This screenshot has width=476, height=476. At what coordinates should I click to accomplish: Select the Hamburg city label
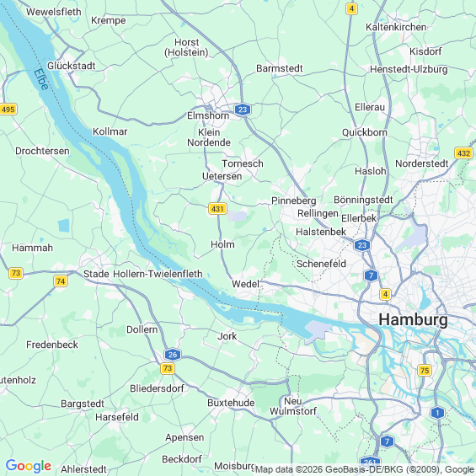(x=413, y=319)
